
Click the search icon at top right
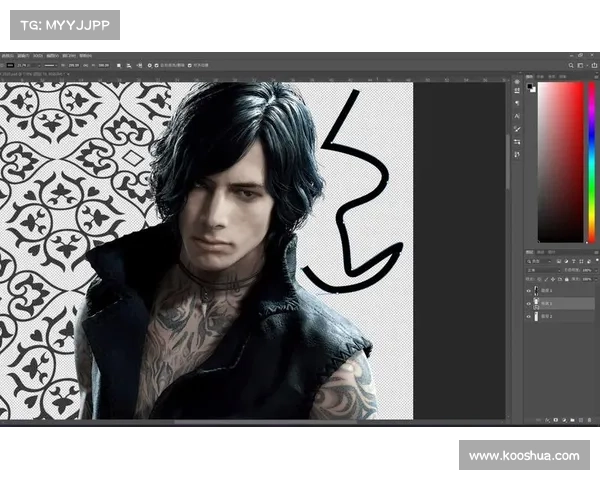point(571,66)
